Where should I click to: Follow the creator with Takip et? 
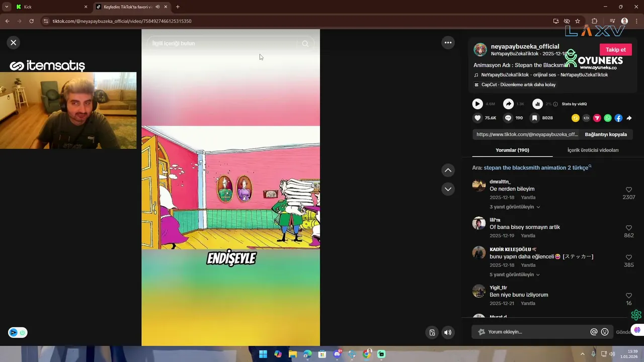[x=615, y=50]
